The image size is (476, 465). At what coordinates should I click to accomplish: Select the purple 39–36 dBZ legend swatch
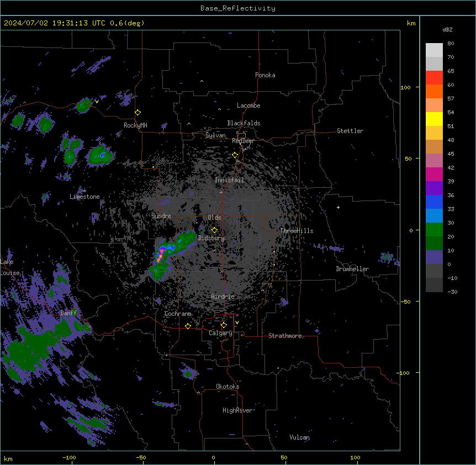(x=434, y=188)
